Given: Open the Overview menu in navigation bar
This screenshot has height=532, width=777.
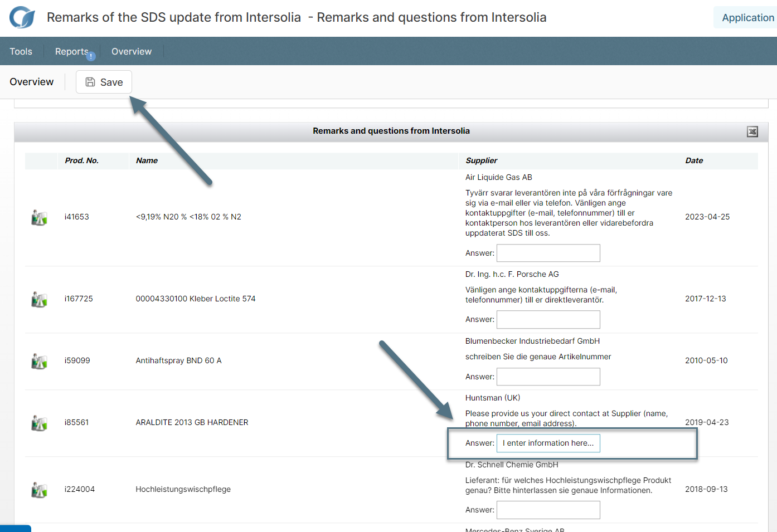Looking at the screenshot, I should pyautogui.click(x=132, y=51).
